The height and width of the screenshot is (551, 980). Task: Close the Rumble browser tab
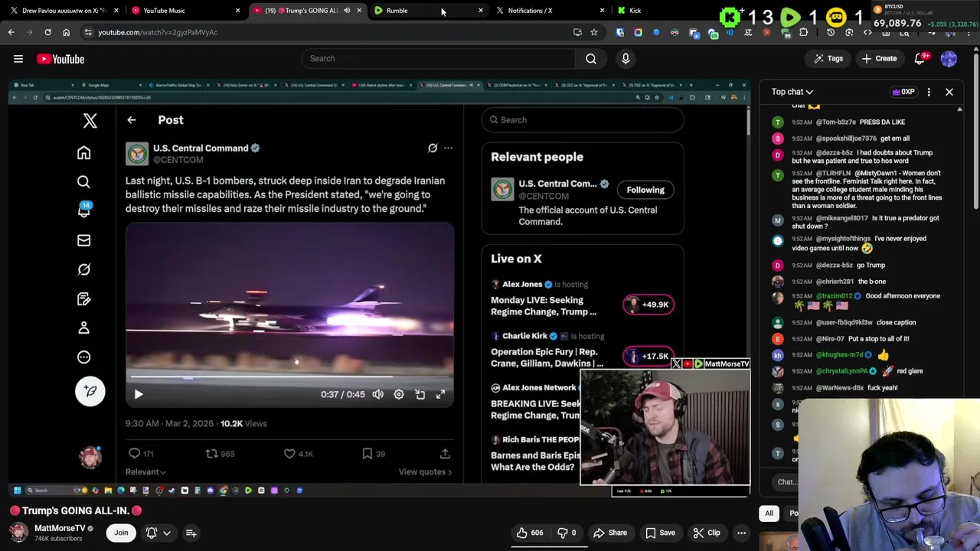coord(480,11)
